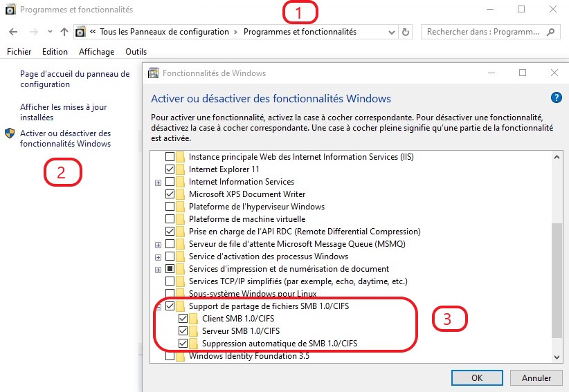Check Internet Information Services box
The width and height of the screenshot is (569, 392).
coord(170,182)
